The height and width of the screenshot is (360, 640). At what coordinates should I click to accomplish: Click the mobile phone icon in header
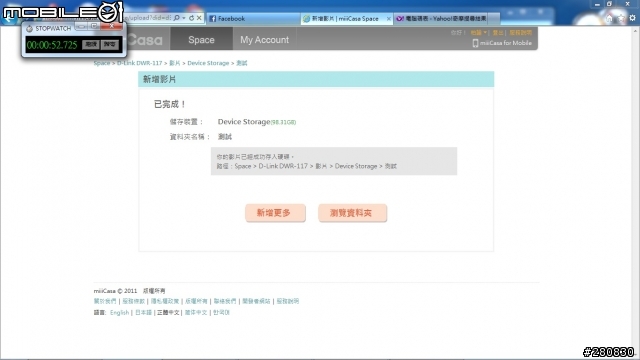(475, 43)
